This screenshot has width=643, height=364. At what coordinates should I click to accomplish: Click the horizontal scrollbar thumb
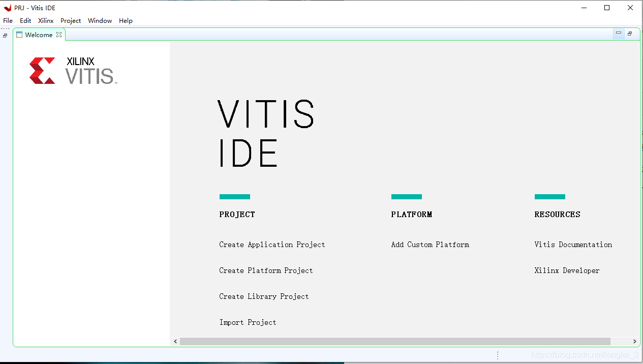point(395,341)
